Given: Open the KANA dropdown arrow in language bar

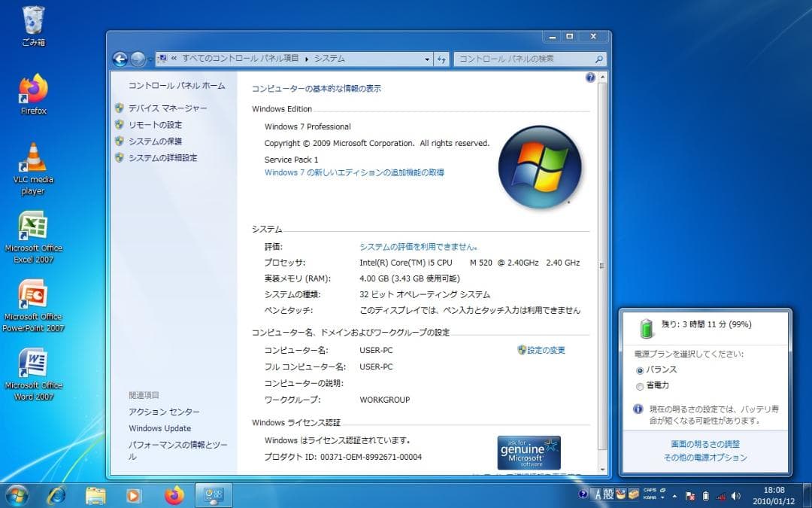Looking at the screenshot, I should pyautogui.click(x=662, y=497).
